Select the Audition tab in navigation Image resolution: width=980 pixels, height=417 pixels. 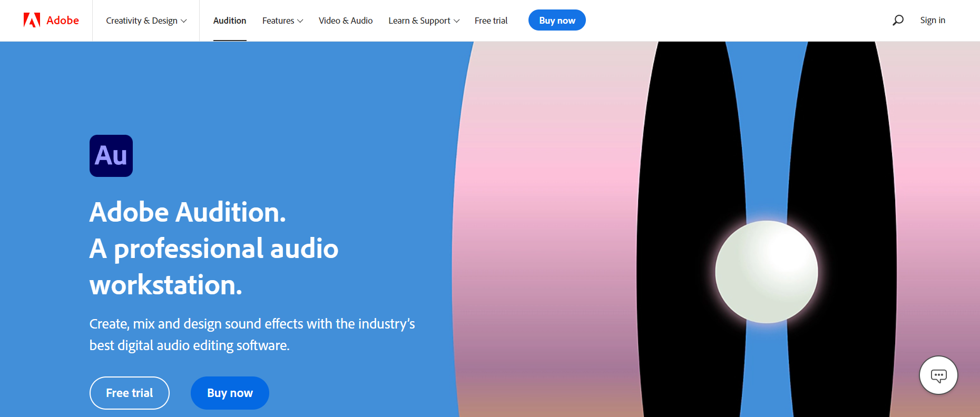[230, 21]
